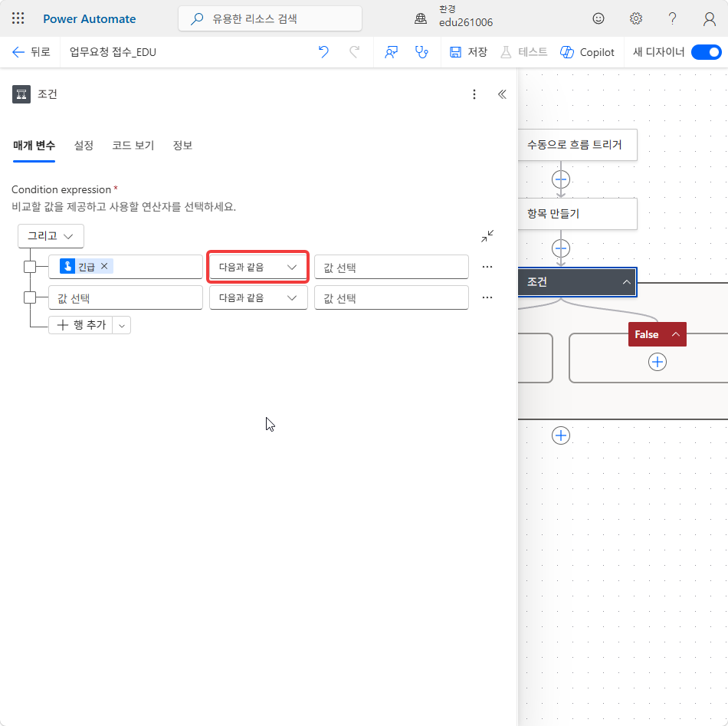This screenshot has width=728, height=726.
Task: Open the comments feedback icon
Action: (x=391, y=52)
